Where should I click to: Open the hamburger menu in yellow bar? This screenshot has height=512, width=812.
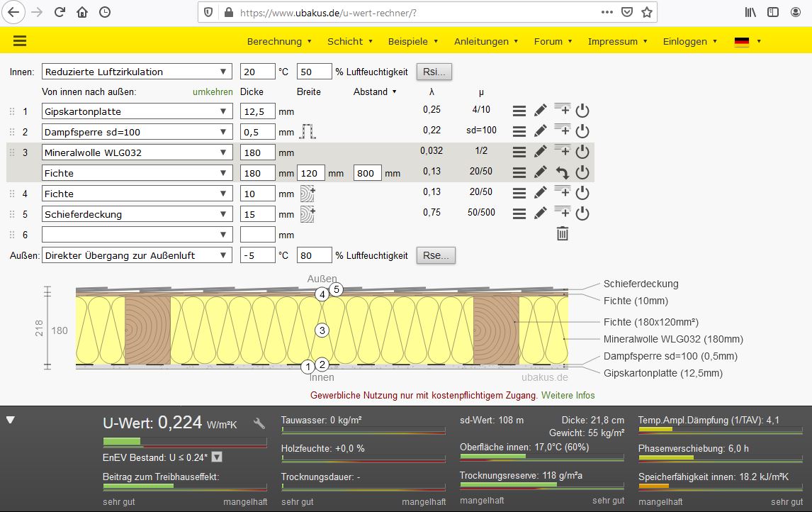[x=20, y=41]
